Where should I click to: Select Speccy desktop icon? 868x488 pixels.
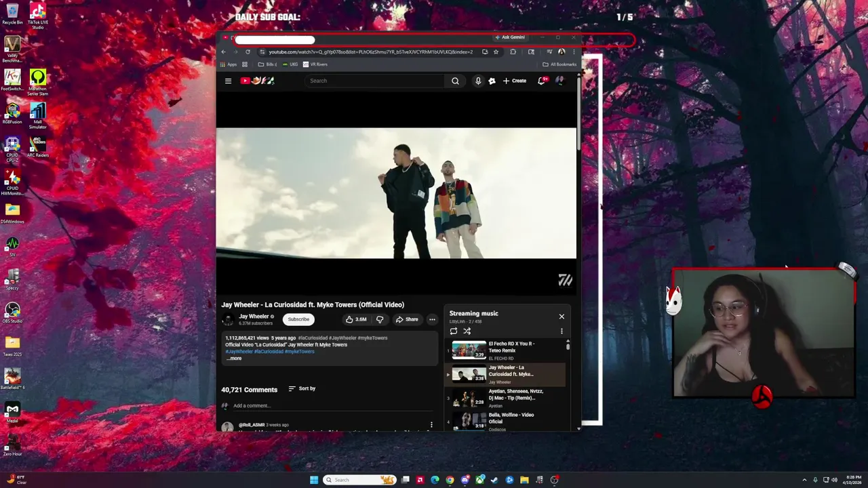coord(12,279)
